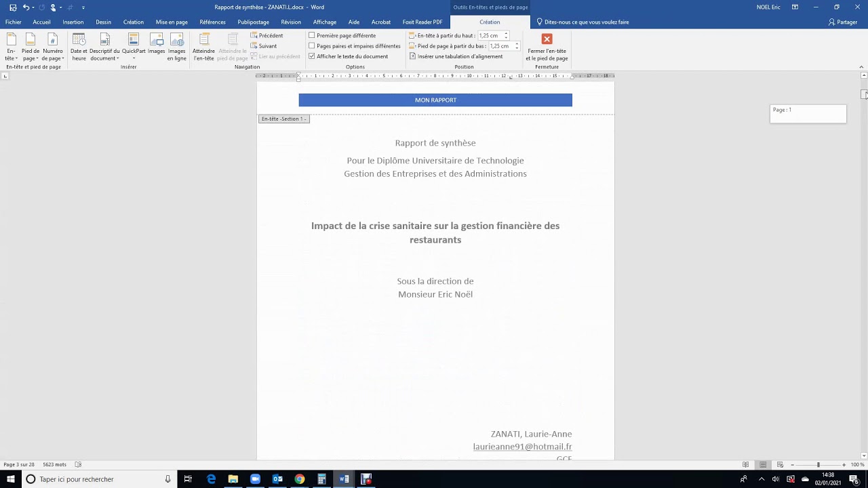The image size is (868, 488).
Task: Open the QuickPart menu
Action: pyautogui.click(x=134, y=47)
